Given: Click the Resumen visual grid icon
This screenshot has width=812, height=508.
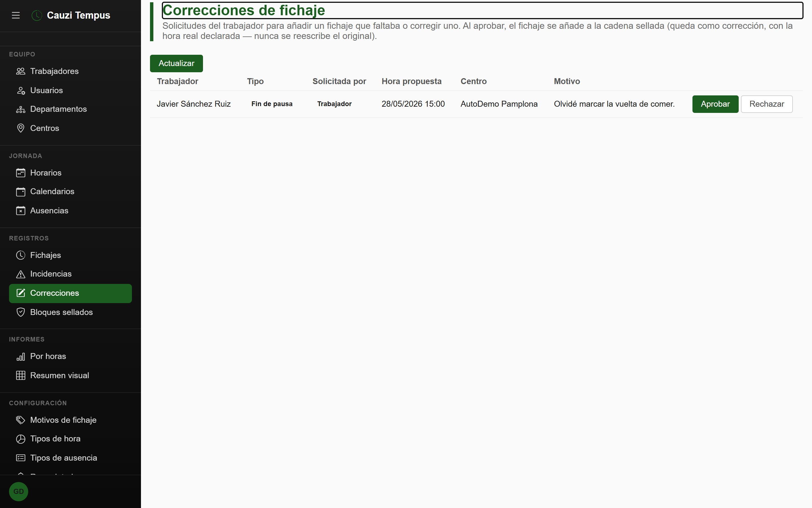Looking at the screenshot, I should [x=21, y=375].
